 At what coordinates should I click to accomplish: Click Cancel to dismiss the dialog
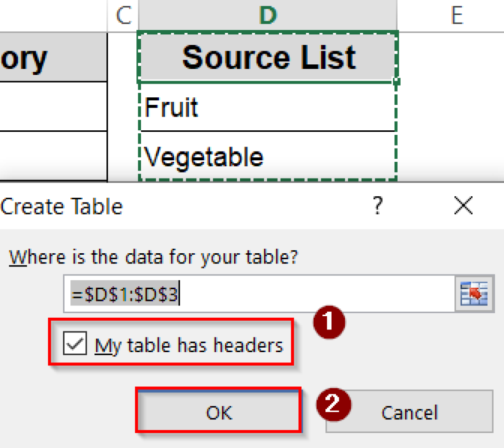click(409, 413)
